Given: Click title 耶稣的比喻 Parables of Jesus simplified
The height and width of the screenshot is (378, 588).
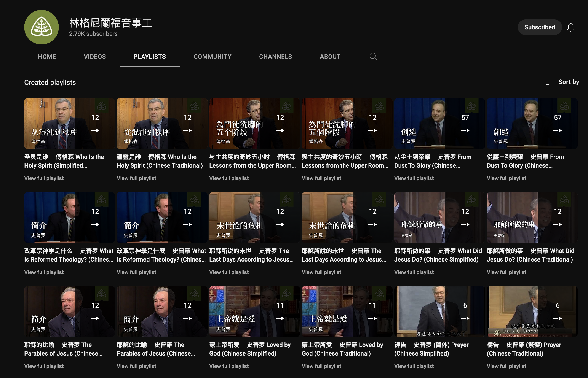Looking at the screenshot, I should [63, 349].
